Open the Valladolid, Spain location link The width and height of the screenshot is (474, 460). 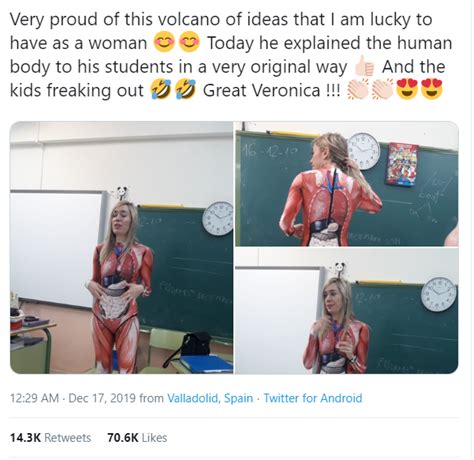[210, 398]
